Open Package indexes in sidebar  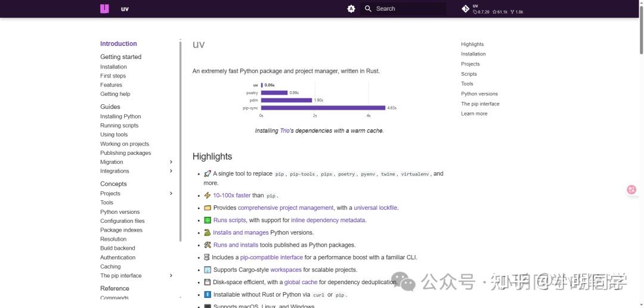pos(121,230)
